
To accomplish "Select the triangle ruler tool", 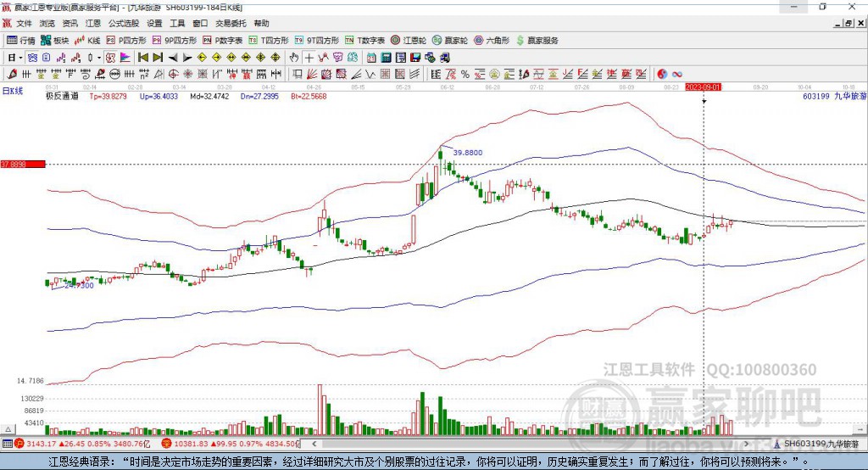I will (159, 75).
